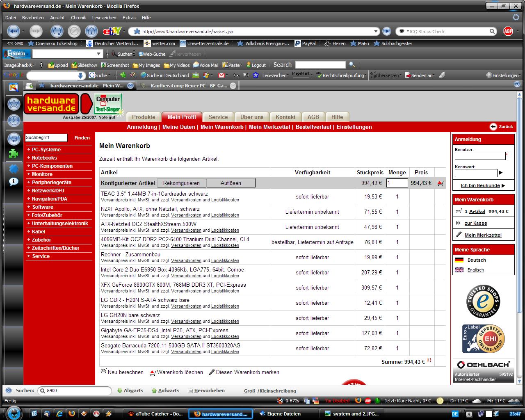
Task: Open the Finder toolbar search dropdown
Action: tap(98, 54)
